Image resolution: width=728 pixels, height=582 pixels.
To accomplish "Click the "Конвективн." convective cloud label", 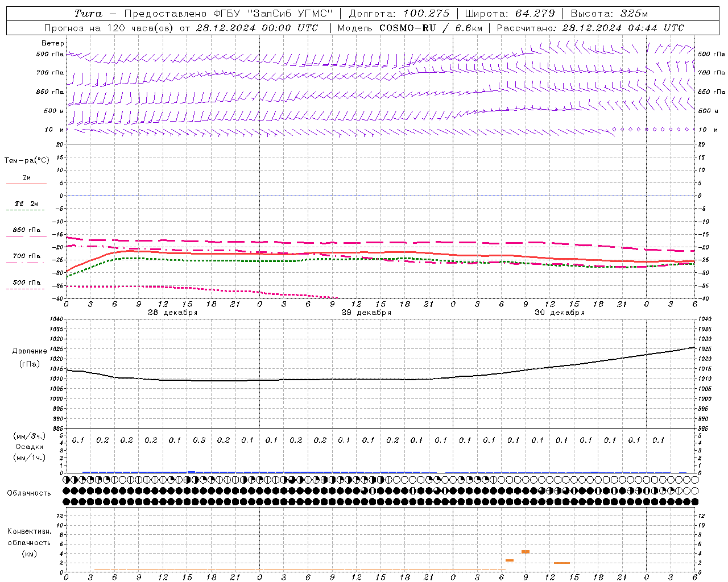I will click(x=30, y=531).
